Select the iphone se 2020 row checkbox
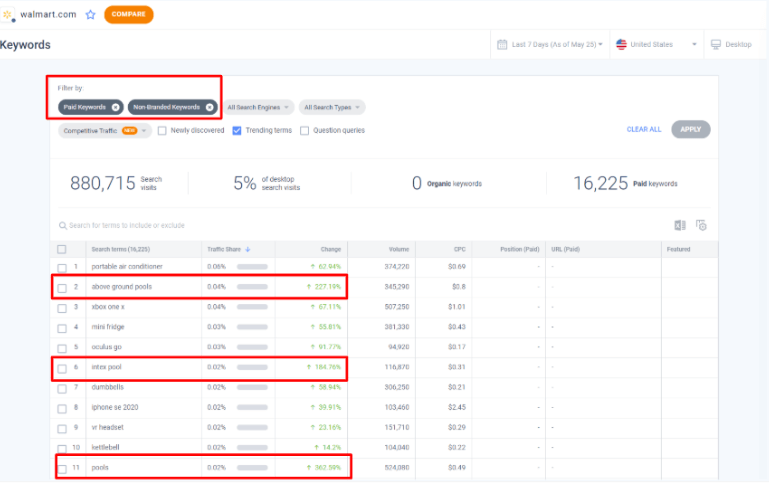This screenshot has width=769, height=486. [62, 409]
